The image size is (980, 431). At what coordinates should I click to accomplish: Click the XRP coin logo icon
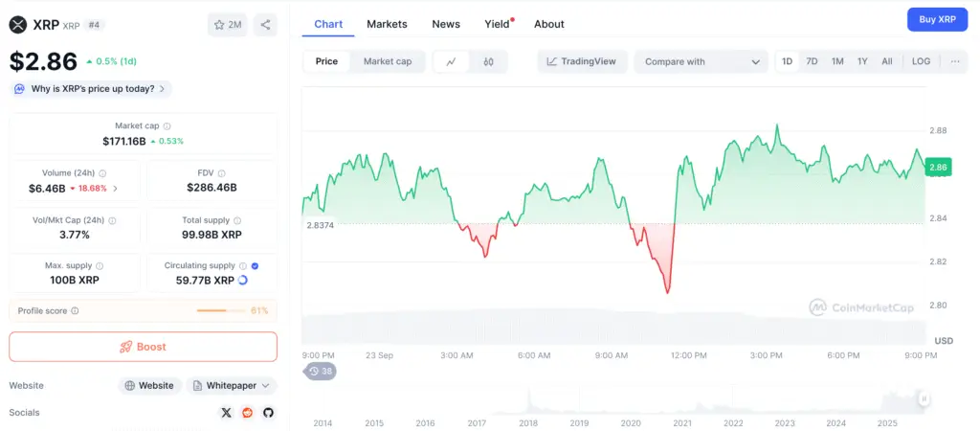(18, 24)
